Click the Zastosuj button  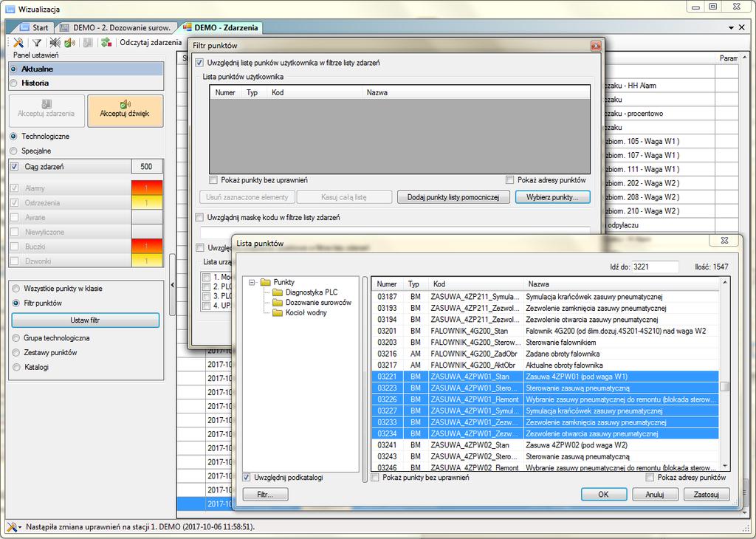click(707, 494)
